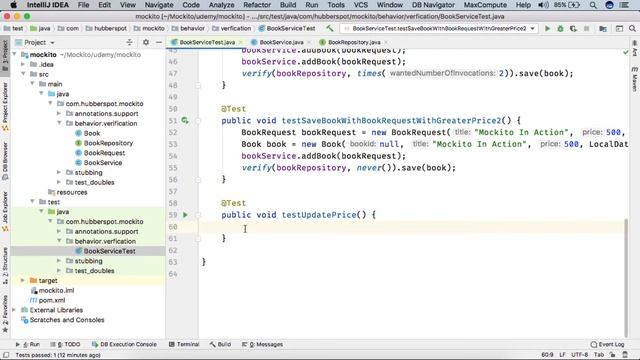Open the bottom Build tool window
Screen dimensions: 640x360
220,344
